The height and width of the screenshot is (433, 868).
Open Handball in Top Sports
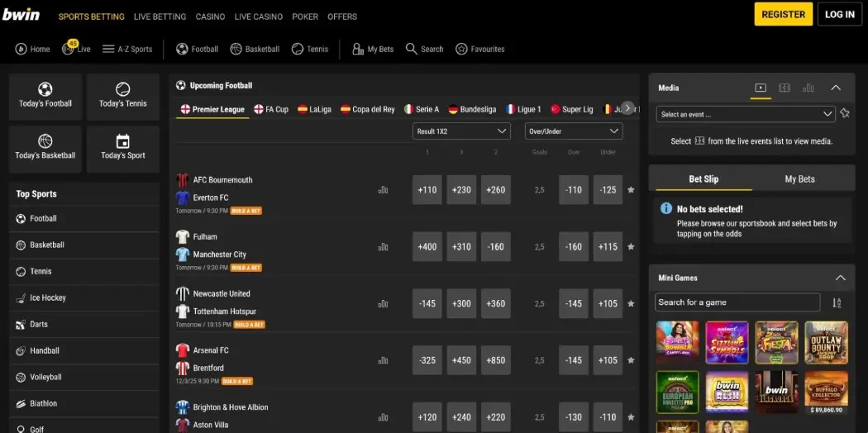84,350
